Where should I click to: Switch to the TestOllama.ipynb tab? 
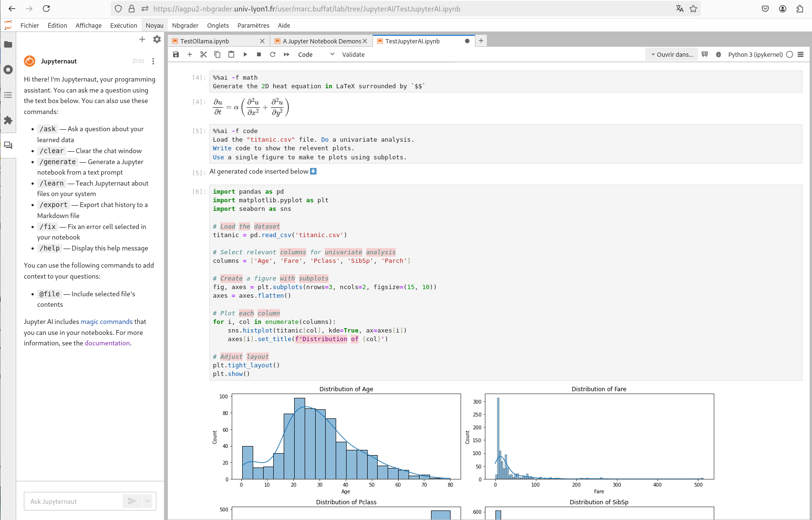[x=205, y=41]
